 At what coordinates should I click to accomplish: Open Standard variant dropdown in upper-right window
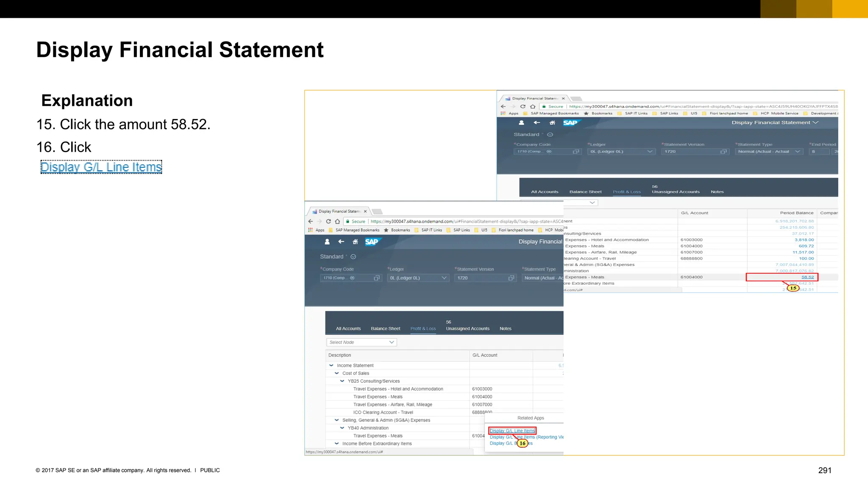(x=550, y=135)
